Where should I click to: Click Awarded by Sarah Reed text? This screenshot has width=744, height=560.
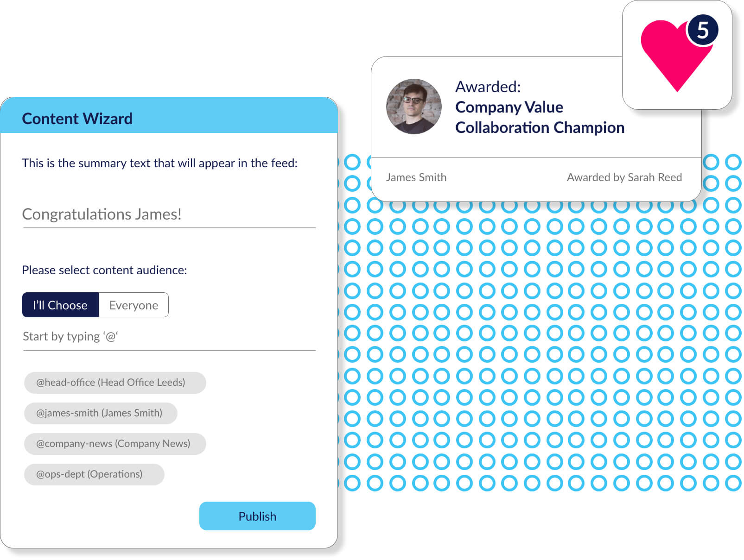624,177
